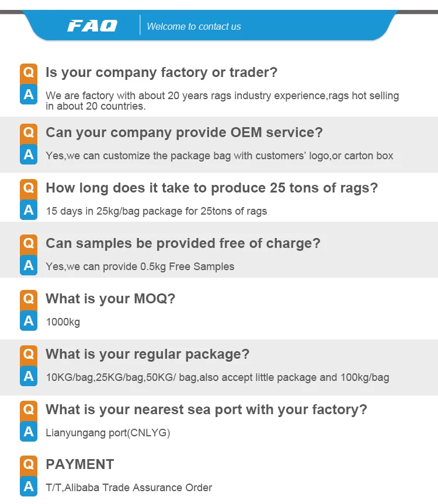Click the orange Q icon beside 25 tons question

pos(29,188)
